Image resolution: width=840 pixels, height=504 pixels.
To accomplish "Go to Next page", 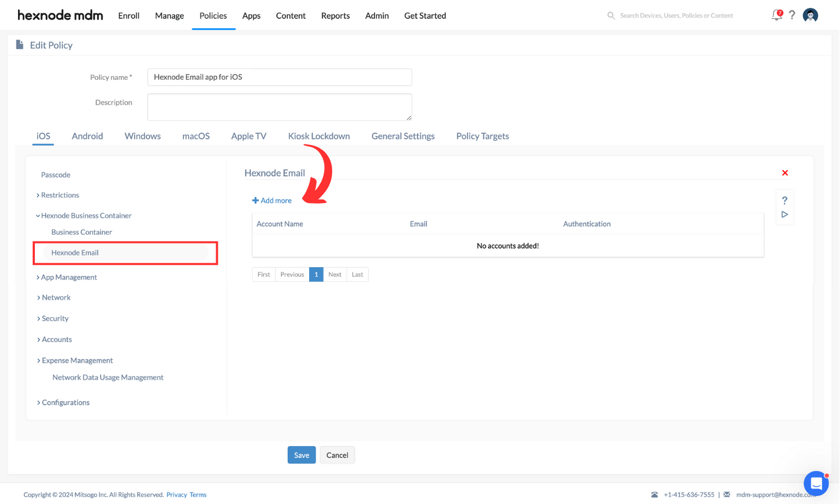I will point(335,274).
